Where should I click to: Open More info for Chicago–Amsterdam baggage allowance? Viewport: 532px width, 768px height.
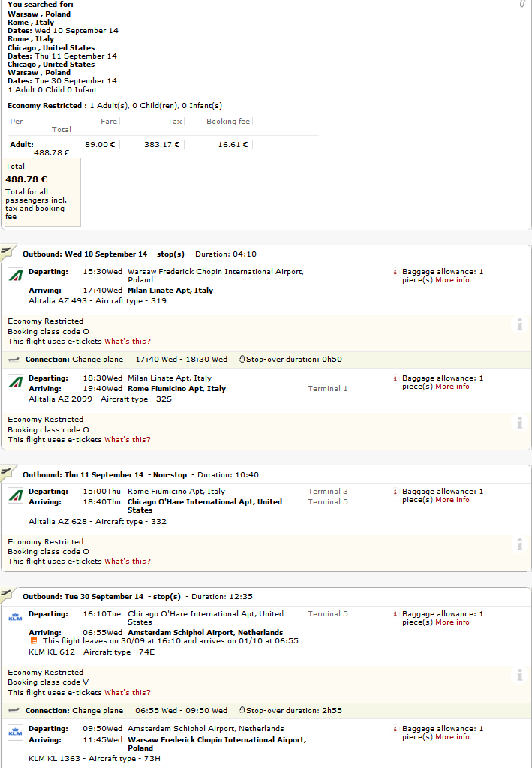(x=452, y=622)
